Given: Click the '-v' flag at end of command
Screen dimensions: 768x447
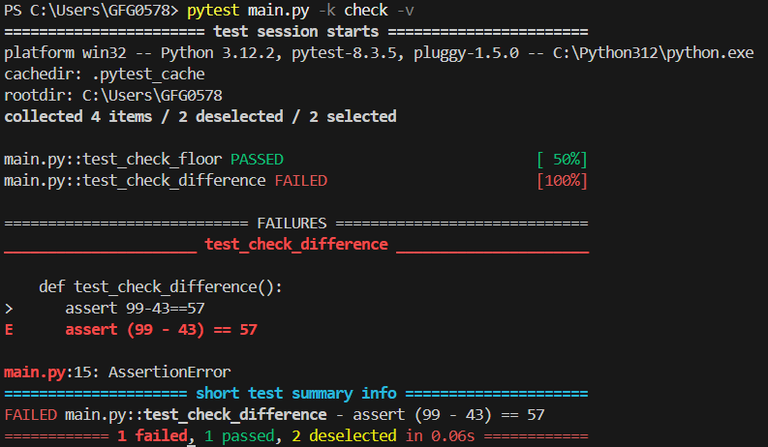Looking at the screenshot, I should click(x=405, y=10).
